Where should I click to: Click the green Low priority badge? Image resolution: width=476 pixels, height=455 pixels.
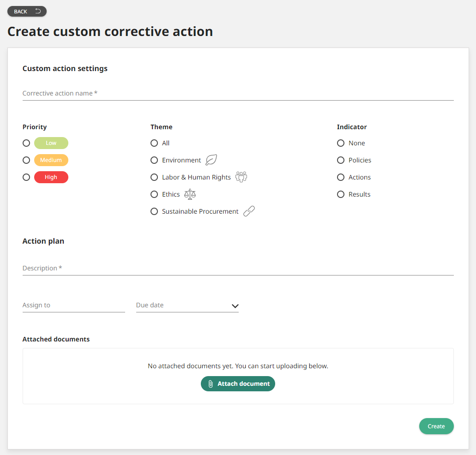pyautogui.click(x=51, y=143)
